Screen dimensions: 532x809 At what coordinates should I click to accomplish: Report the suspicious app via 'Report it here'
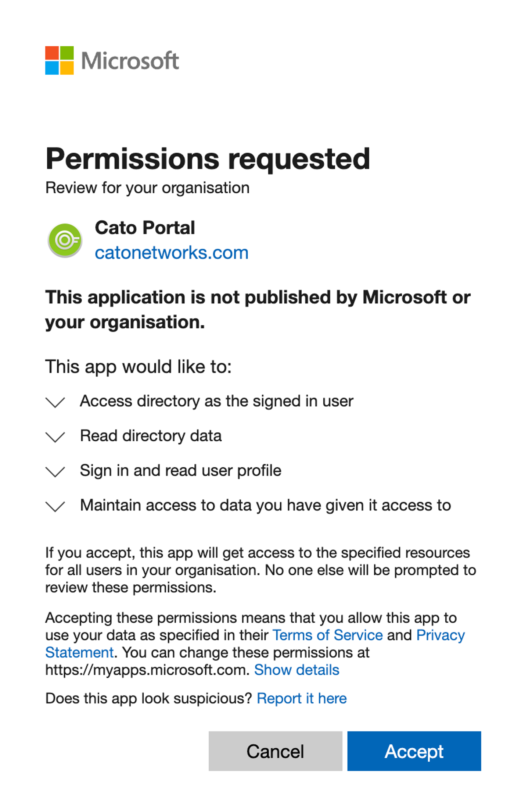(x=302, y=698)
